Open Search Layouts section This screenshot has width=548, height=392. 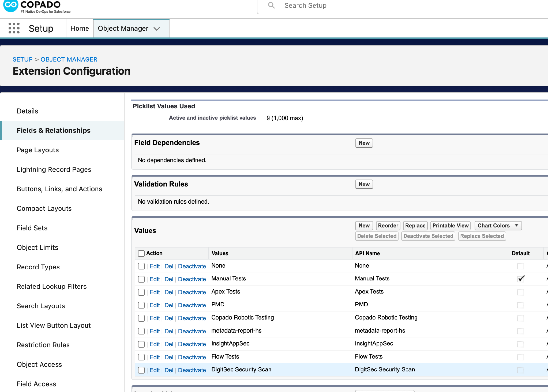click(x=41, y=306)
